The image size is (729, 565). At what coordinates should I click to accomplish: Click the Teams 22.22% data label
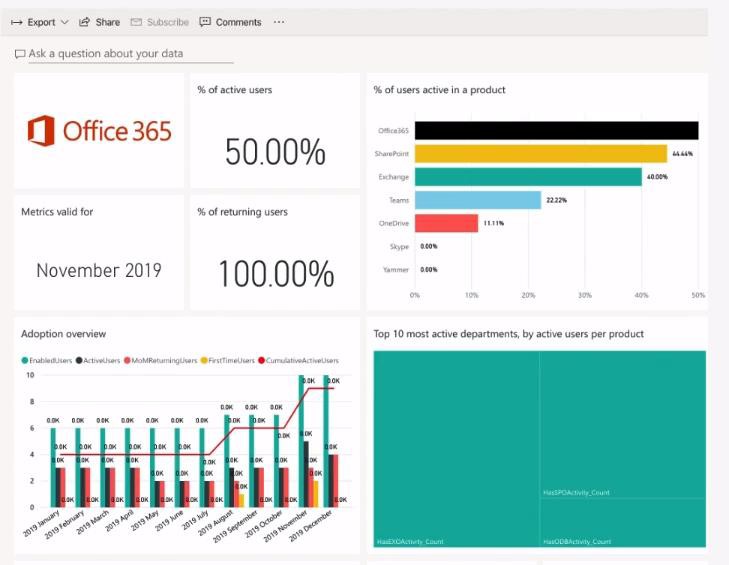coord(557,200)
